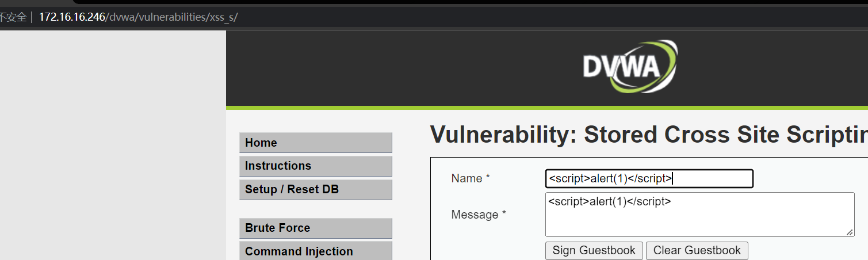
Task: Select the Brute Force vulnerability page
Action: tap(315, 228)
